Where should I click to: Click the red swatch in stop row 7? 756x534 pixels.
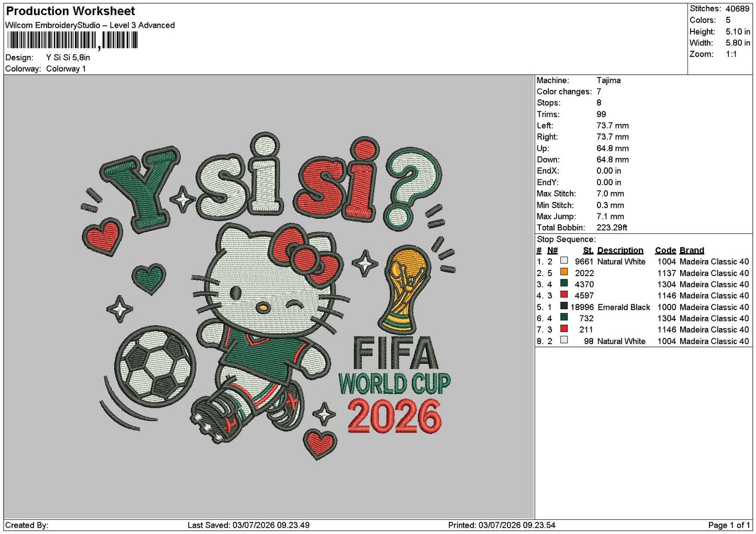click(564, 328)
